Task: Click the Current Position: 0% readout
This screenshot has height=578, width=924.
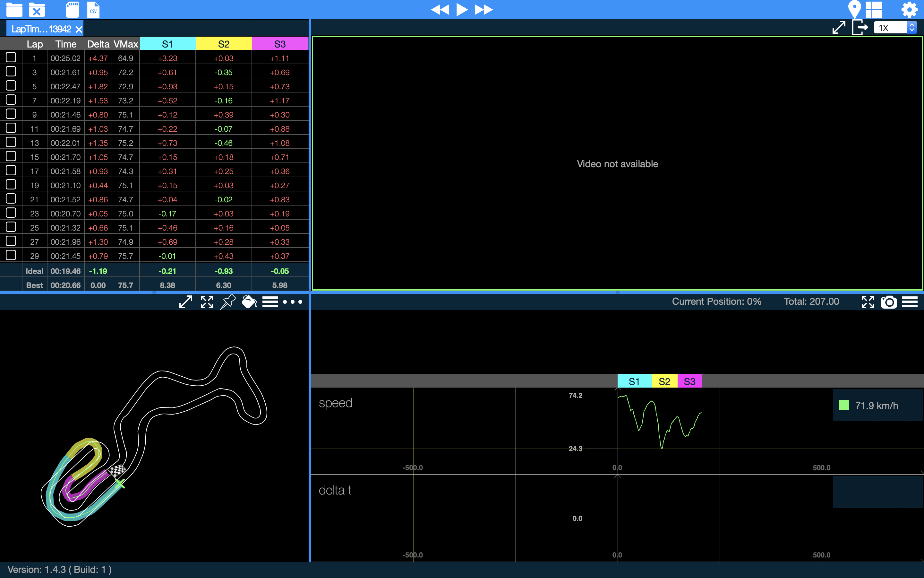Action: (x=717, y=302)
